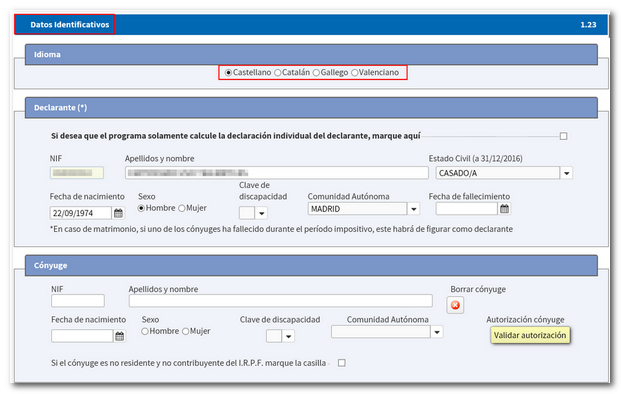621x394 pixels.
Task: Open declarante Clave de discapacidad dropdown
Action: 261,213
